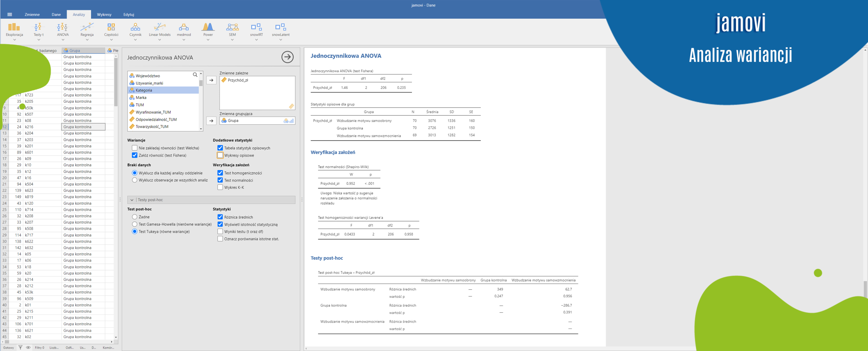Expand the Testy t dropdown
868x351 pixels.
[38, 40]
